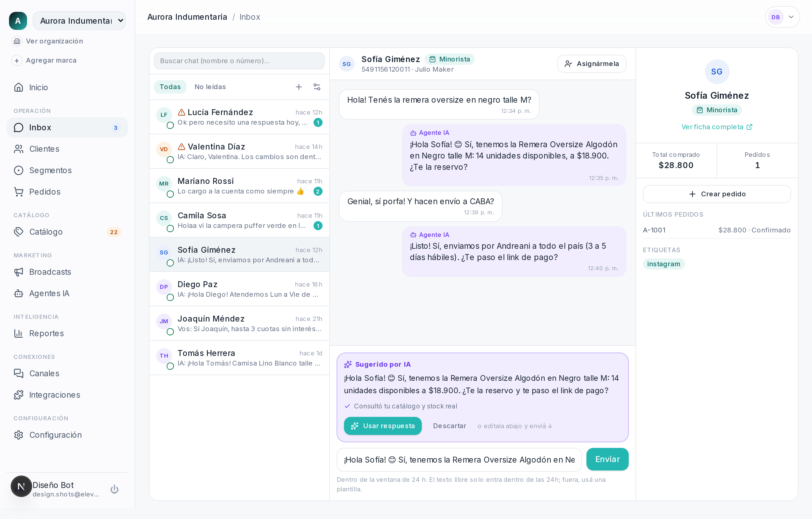This screenshot has height=519, width=812.
Task: Open Tomás Herrera conversation
Action: [x=239, y=358]
